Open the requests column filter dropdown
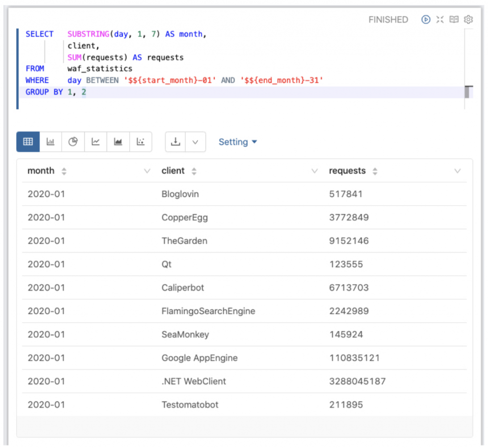 click(x=457, y=170)
